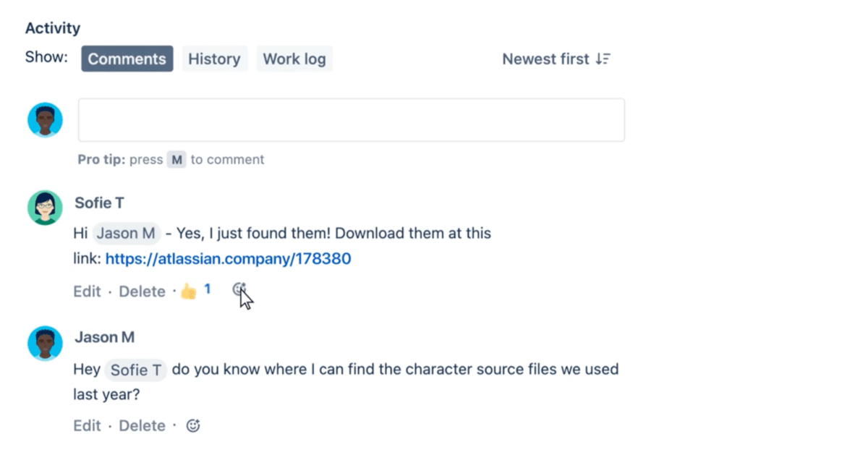Switch to the History tab
Image resolution: width=868 pixels, height=455 pixels.
(x=214, y=59)
